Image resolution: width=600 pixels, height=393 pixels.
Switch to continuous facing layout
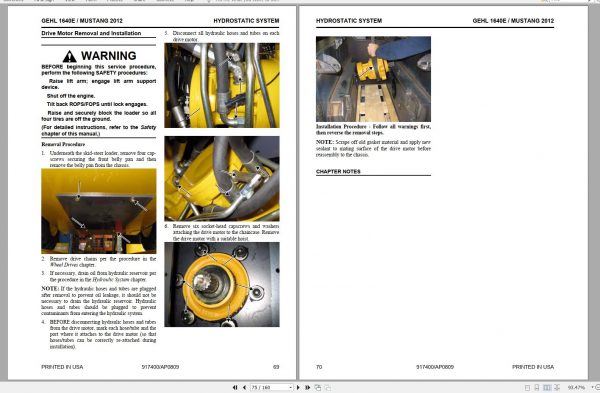click(x=557, y=388)
